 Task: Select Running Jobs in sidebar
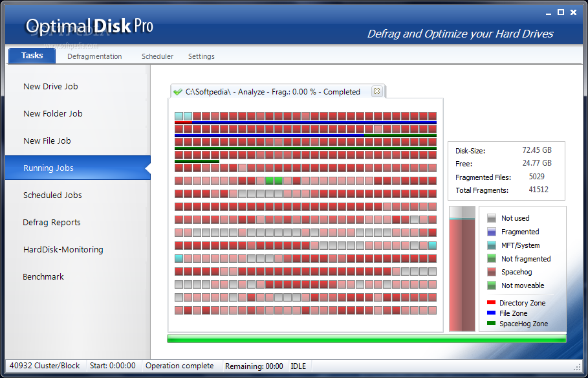click(78, 168)
